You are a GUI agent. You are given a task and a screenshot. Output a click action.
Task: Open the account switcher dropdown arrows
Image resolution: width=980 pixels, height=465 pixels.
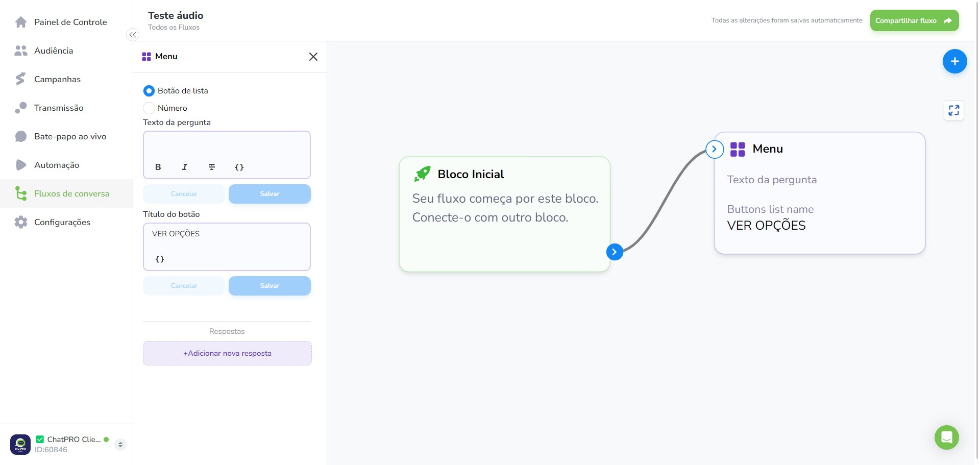coord(120,445)
